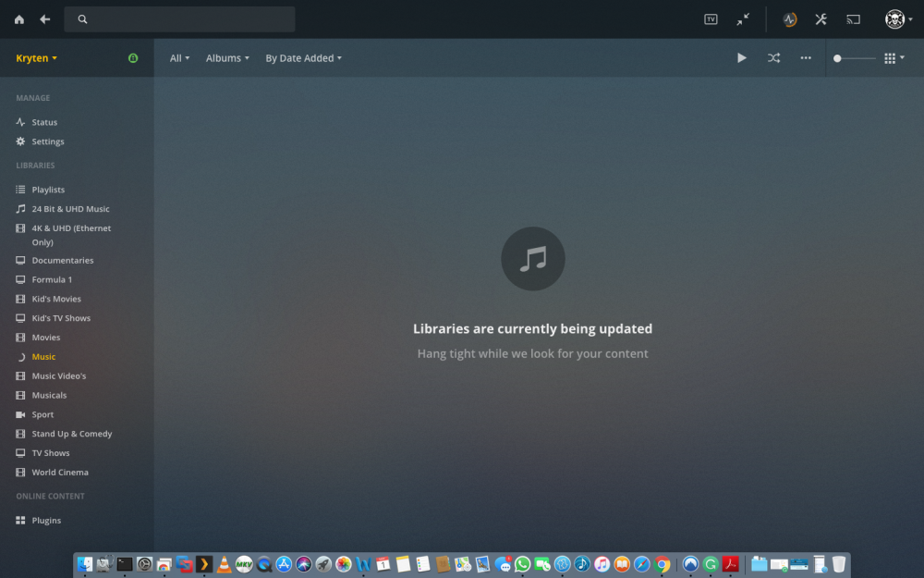Open the TV mode icon
Screen dimensions: 924x578
[711, 19]
